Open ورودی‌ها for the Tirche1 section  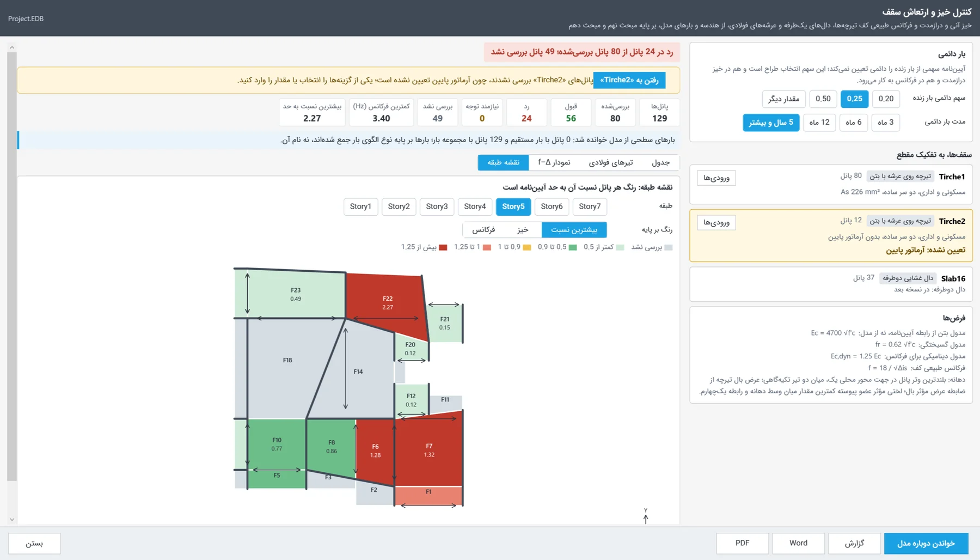point(716,178)
